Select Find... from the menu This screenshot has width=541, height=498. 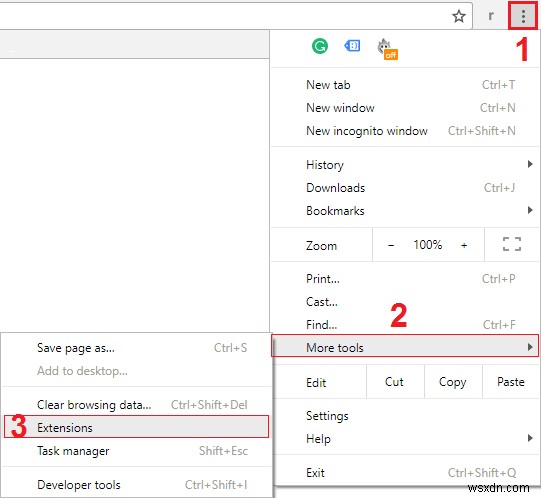[405, 325]
